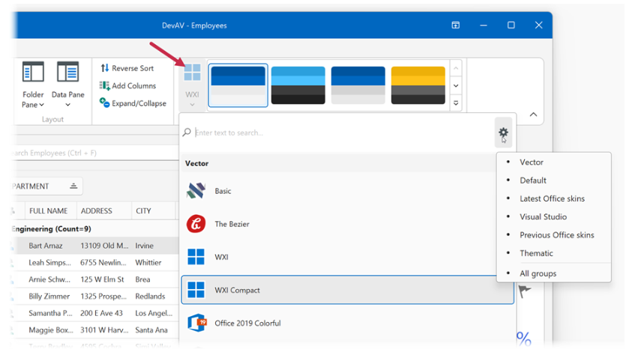The width and height of the screenshot is (626, 364).
Task: Select the blue and gray third palette swatch
Action: pos(358,85)
